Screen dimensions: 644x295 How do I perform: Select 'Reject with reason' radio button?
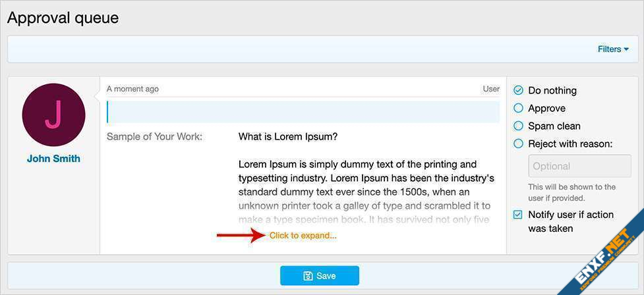(x=518, y=144)
